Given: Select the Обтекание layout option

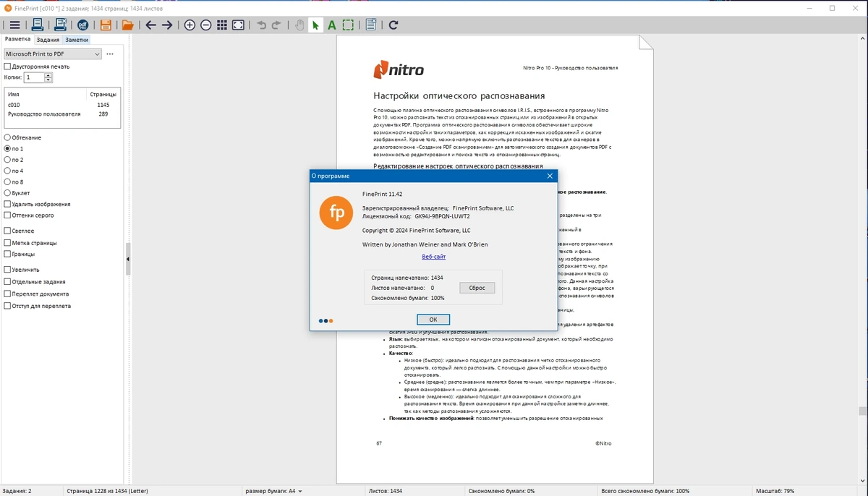Looking at the screenshot, I should click(x=22, y=137).
